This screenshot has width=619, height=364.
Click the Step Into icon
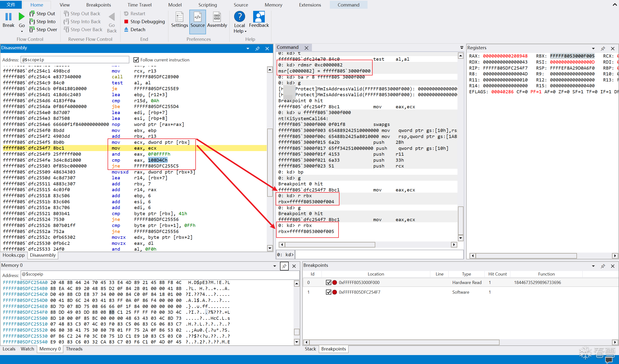tap(32, 22)
